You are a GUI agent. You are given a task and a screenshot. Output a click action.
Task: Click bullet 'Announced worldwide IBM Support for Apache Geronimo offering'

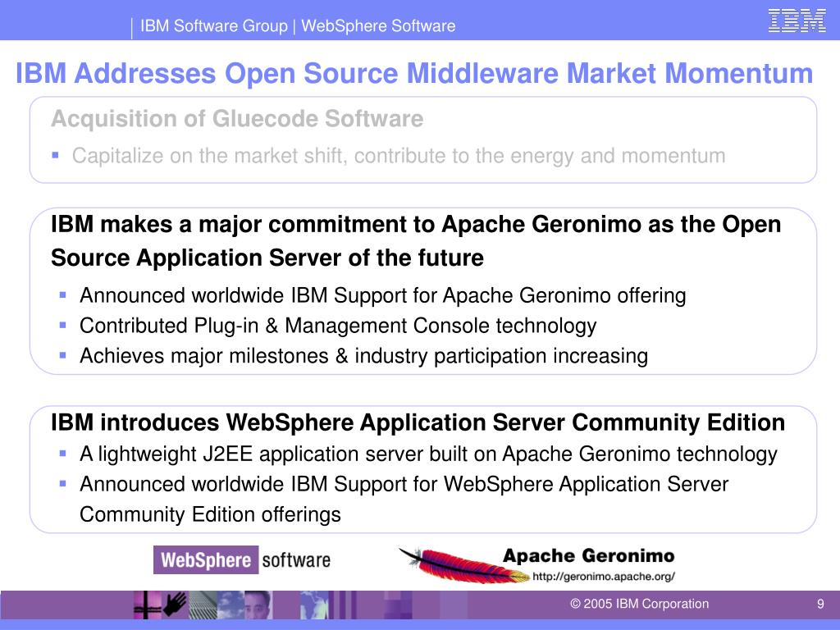tap(382, 295)
